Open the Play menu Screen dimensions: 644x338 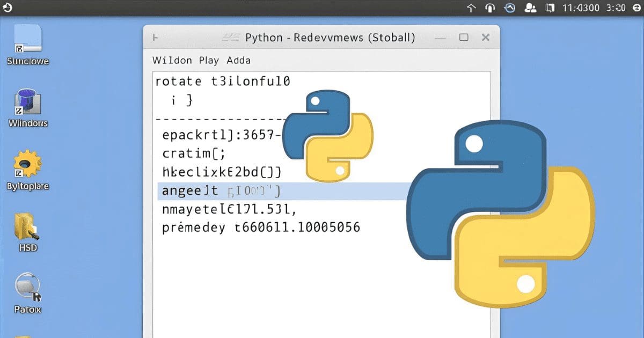(209, 60)
